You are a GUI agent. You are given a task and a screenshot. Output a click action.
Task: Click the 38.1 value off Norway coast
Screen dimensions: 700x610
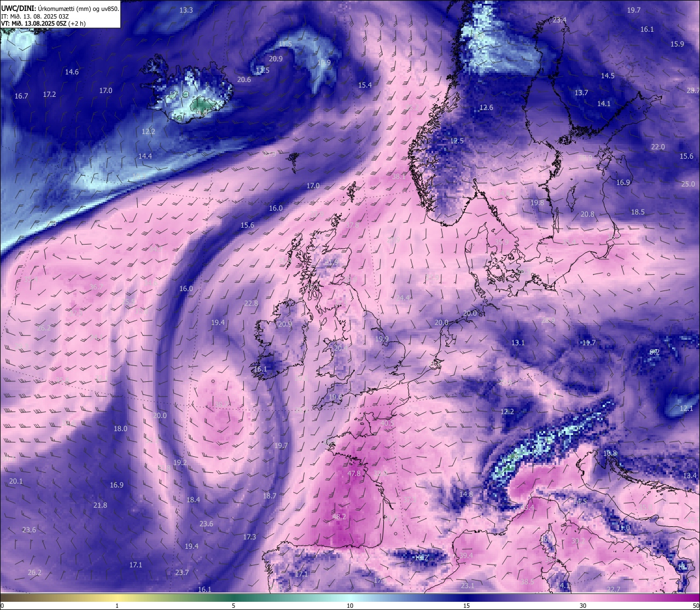coord(399,177)
